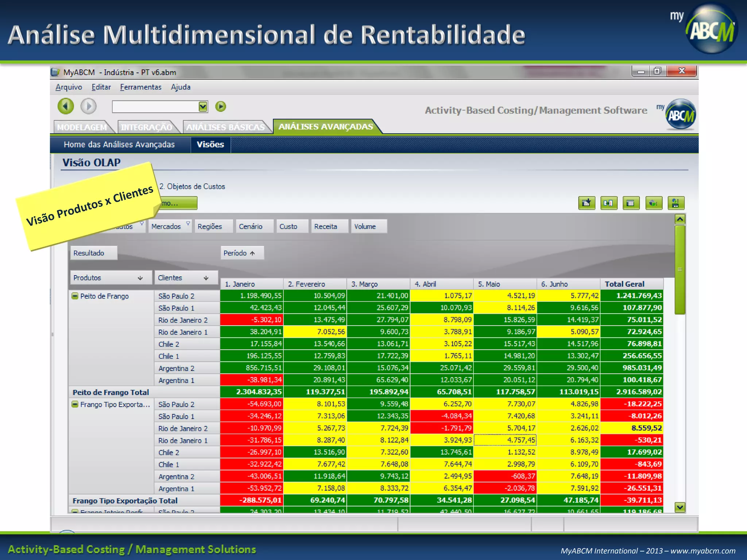
Task: Collapse the Peito de Frango row group
Action: point(75,296)
